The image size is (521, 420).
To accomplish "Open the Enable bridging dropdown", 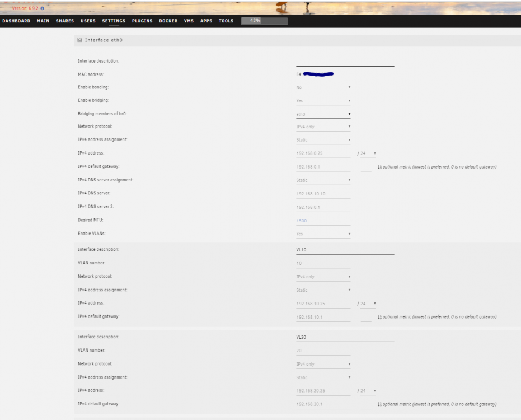I will [x=323, y=100].
